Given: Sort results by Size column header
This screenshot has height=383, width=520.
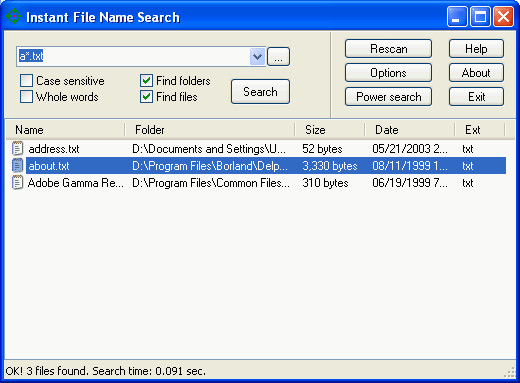Looking at the screenshot, I should pos(330,130).
